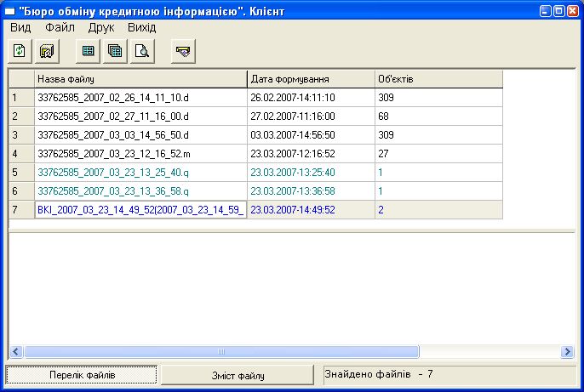The image size is (584, 392).
Task: Click the archive box toolbar icon
Action: (47, 51)
